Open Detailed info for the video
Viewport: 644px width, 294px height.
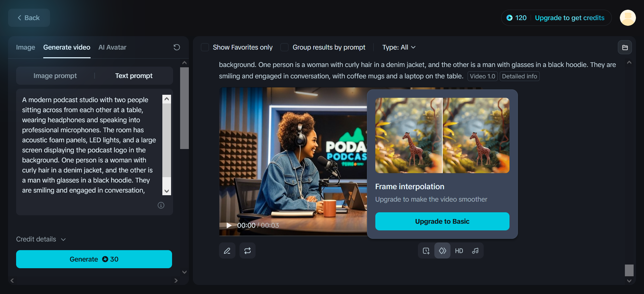click(x=520, y=76)
